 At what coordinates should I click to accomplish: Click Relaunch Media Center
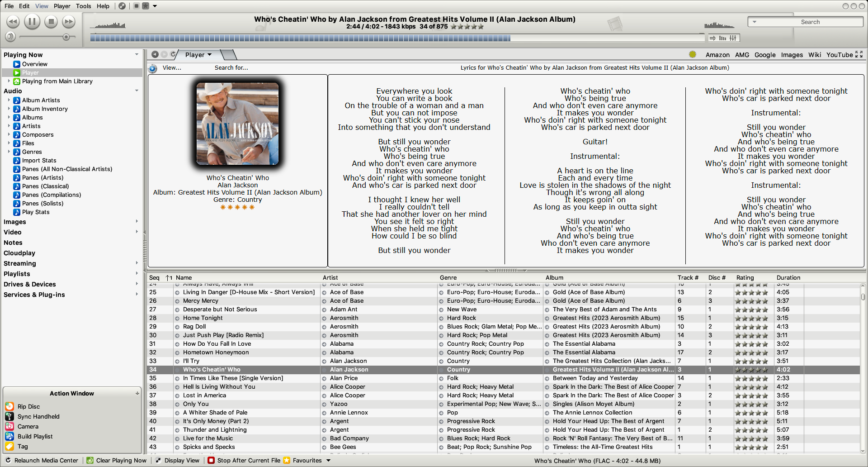pos(42,461)
